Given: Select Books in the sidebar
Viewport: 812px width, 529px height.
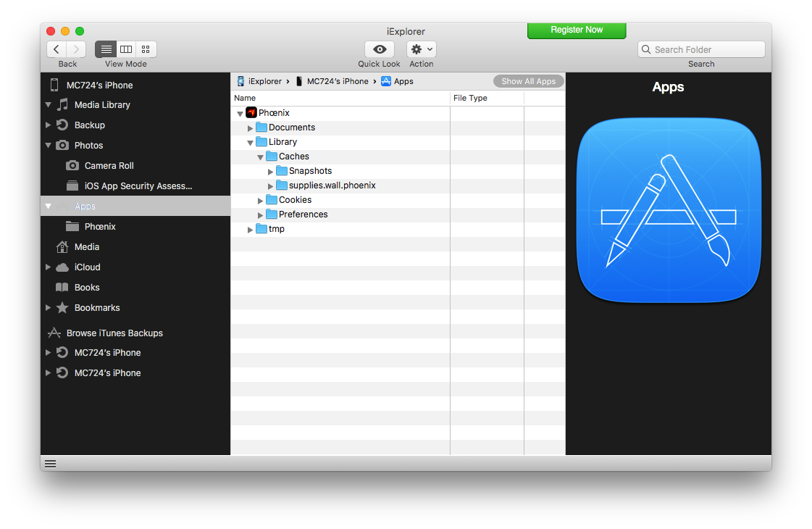Looking at the screenshot, I should point(87,288).
